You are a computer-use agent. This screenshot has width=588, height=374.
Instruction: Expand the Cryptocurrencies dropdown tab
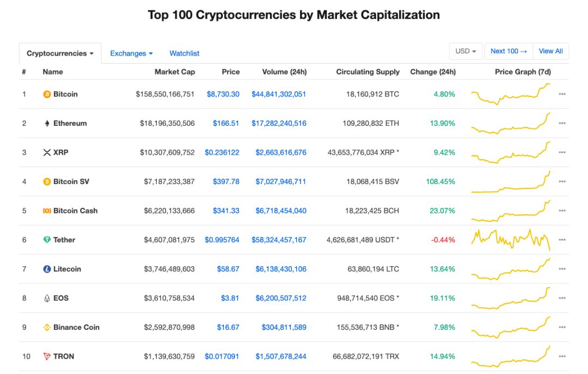60,53
